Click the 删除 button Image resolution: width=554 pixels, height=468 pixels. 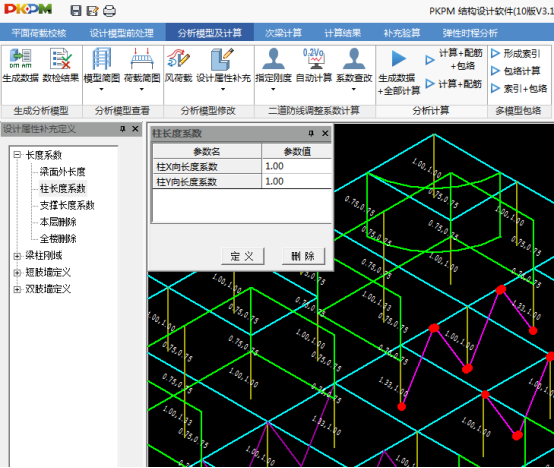(303, 256)
